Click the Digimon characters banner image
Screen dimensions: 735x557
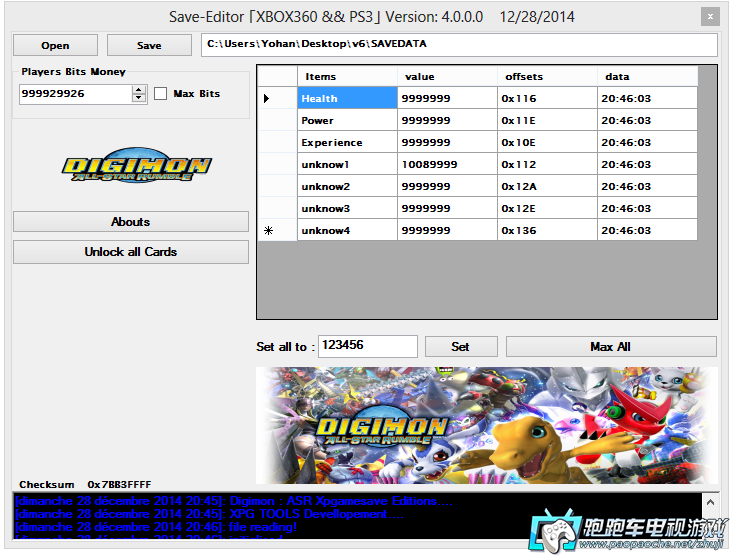tap(487, 425)
